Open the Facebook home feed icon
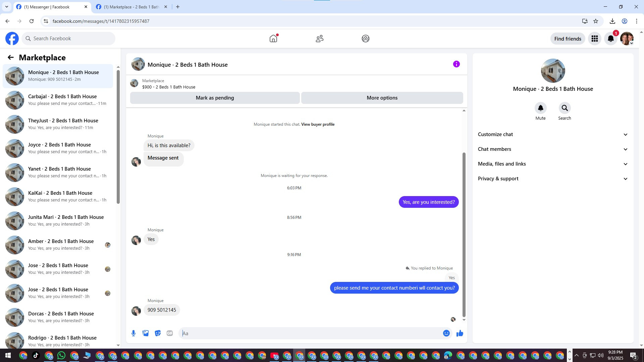The width and height of the screenshot is (644, 362). 273,39
